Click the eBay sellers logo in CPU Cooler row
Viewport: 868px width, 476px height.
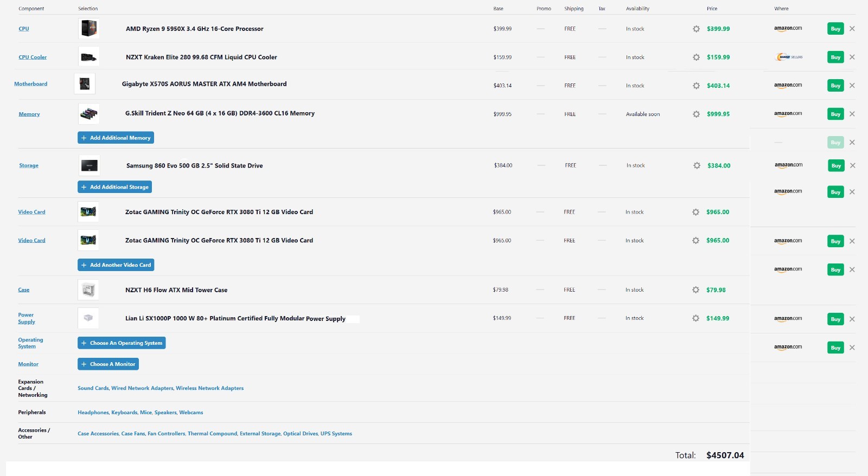(789, 57)
